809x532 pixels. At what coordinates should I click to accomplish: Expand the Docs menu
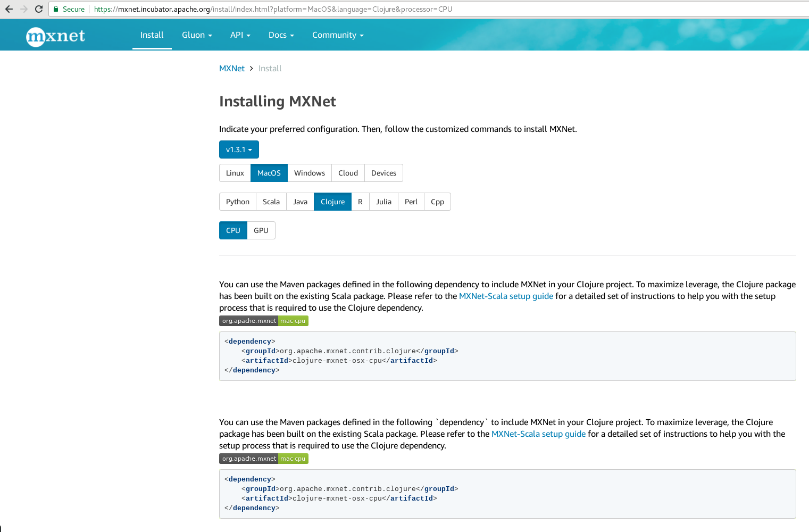281,35
